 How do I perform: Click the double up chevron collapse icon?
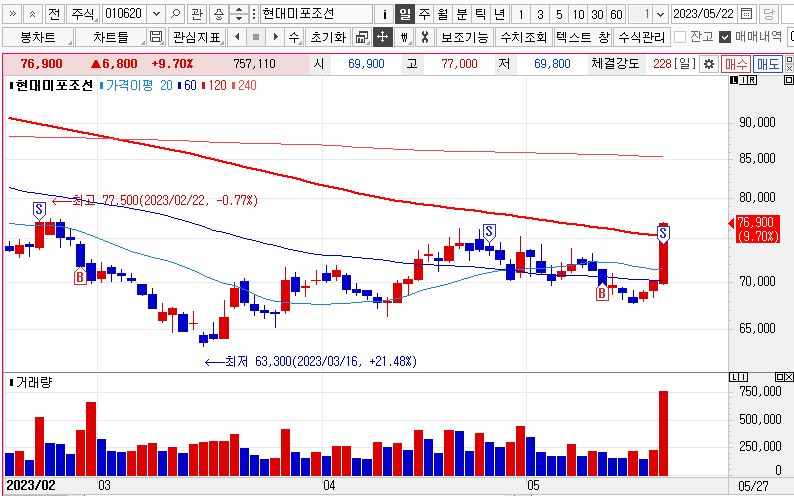point(33,14)
